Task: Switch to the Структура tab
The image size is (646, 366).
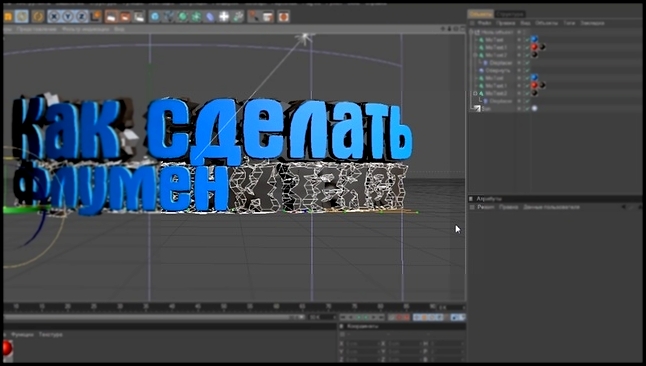Action: [510, 14]
